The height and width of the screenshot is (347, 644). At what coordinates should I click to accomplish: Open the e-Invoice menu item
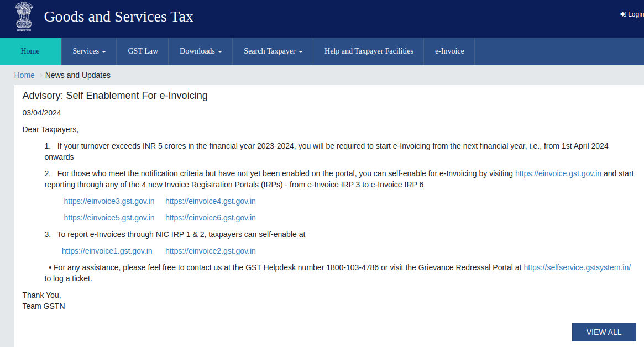point(449,51)
